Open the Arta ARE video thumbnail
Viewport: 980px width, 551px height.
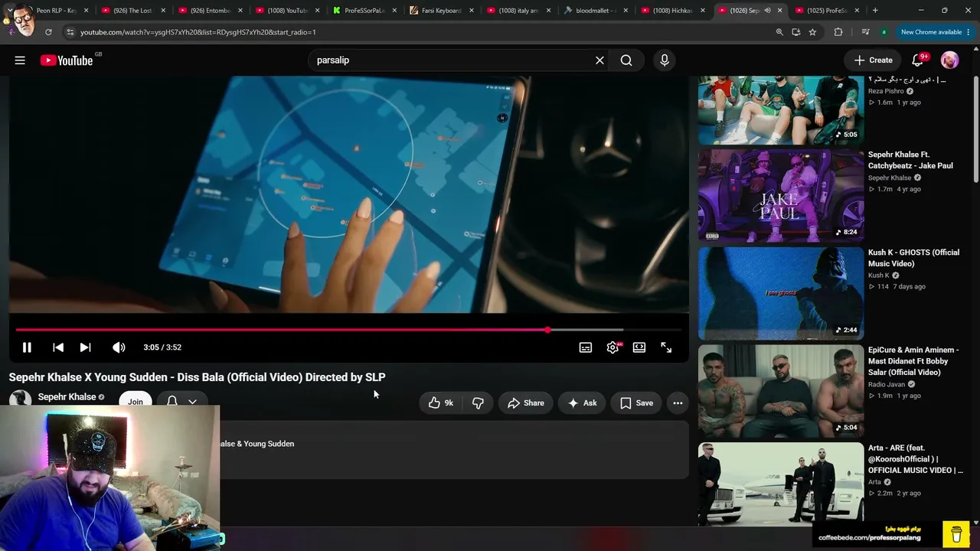781,484
